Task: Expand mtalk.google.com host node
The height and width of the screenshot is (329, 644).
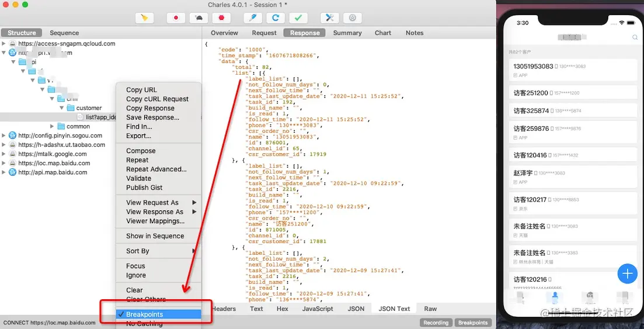Action: (4, 154)
